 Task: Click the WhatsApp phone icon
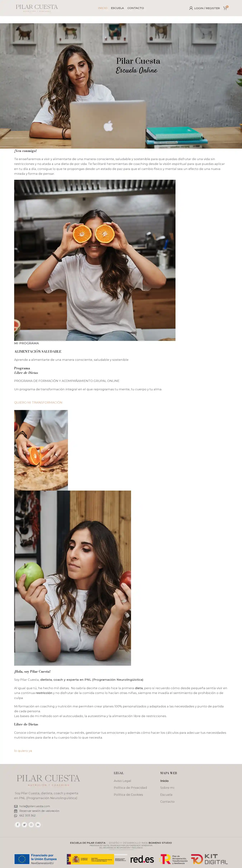pyautogui.click(x=16, y=815)
